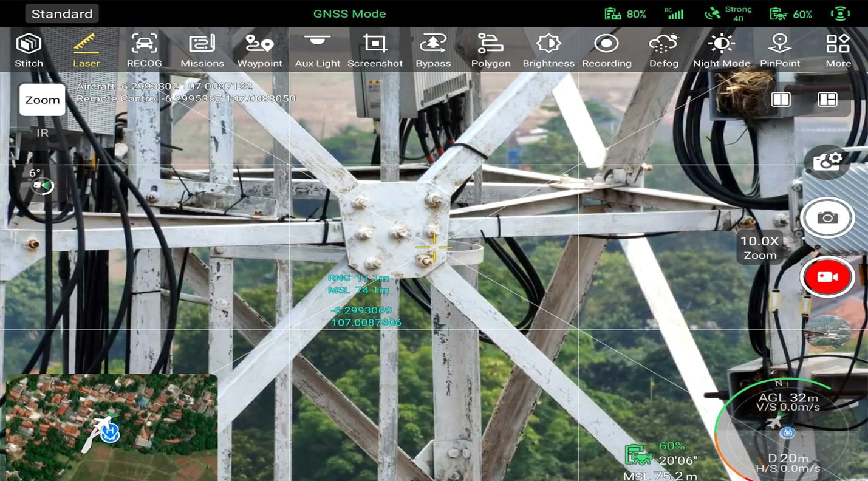This screenshot has height=481, width=868.
Task: Activate RECOG vehicle recognition
Action: click(144, 50)
